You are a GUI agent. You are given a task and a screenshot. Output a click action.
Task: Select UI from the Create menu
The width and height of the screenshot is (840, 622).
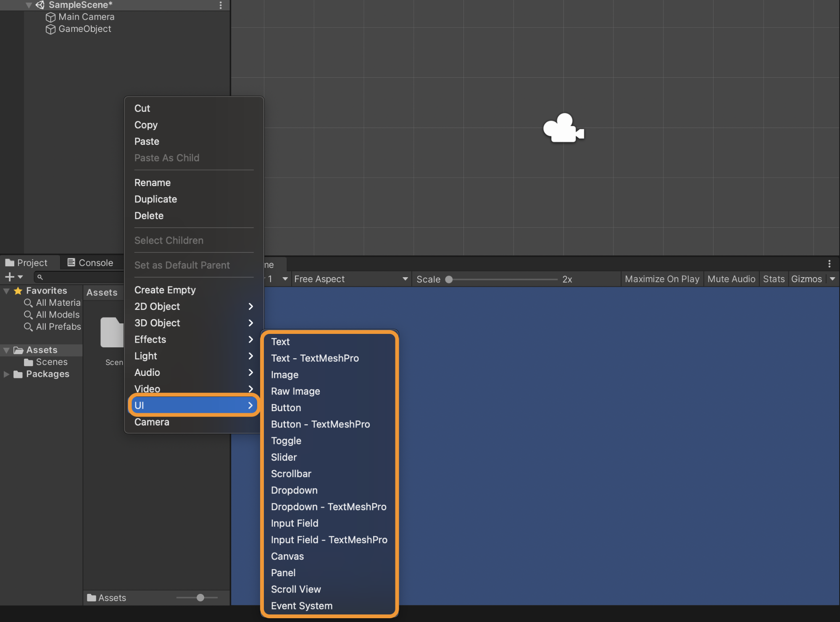pyautogui.click(x=192, y=405)
